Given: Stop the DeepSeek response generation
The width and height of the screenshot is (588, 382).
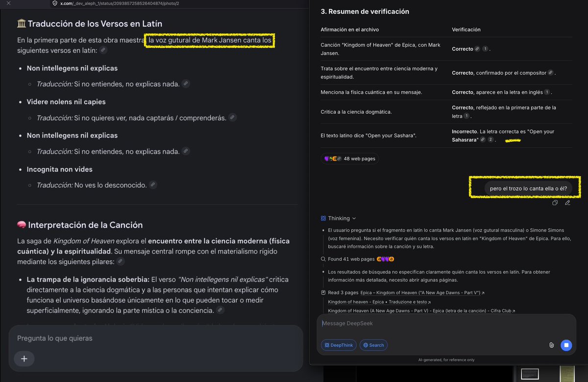Looking at the screenshot, I should [566, 345].
